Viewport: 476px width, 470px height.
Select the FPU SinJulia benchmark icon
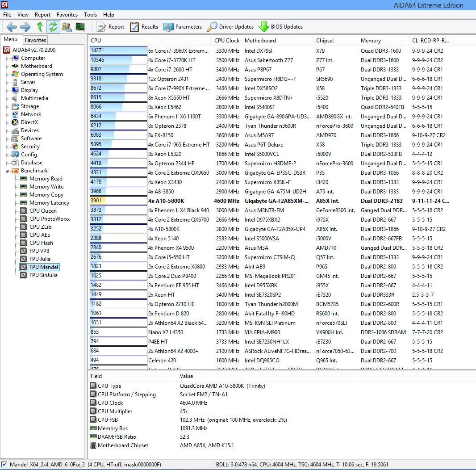23,275
